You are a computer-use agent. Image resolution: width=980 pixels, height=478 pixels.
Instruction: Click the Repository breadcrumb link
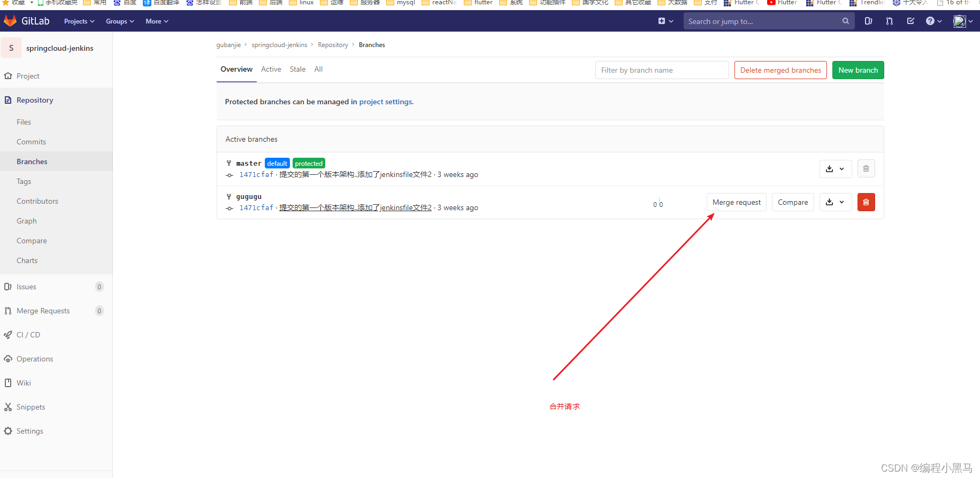[333, 45]
